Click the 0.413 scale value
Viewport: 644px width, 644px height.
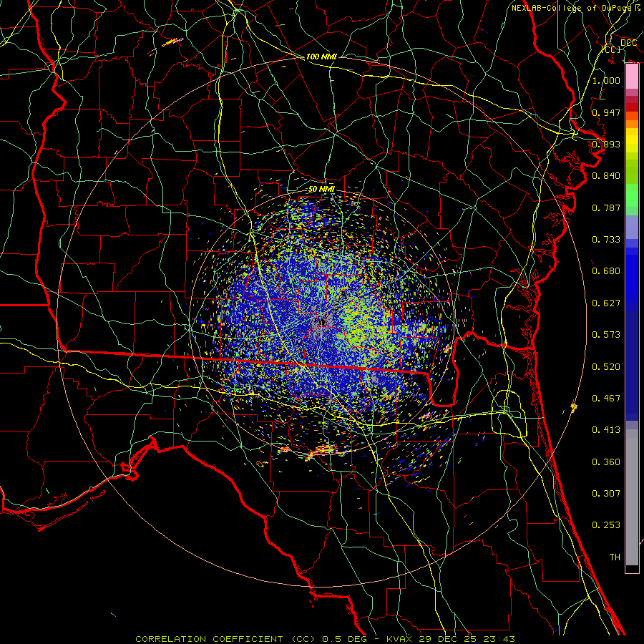click(x=606, y=430)
